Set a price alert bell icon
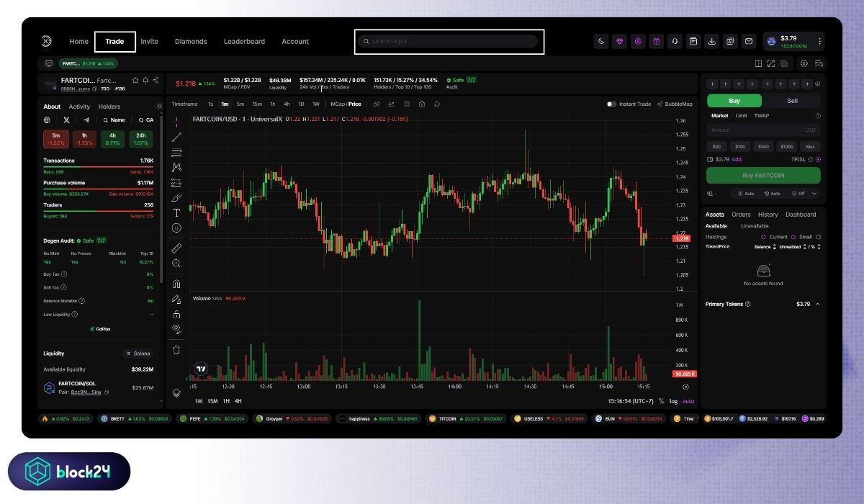The image size is (864, 504). [x=145, y=80]
